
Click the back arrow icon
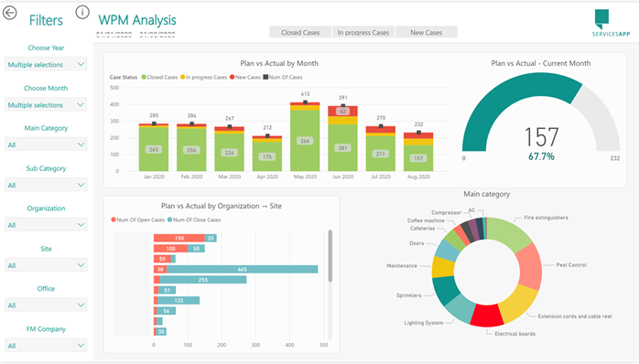(x=10, y=13)
